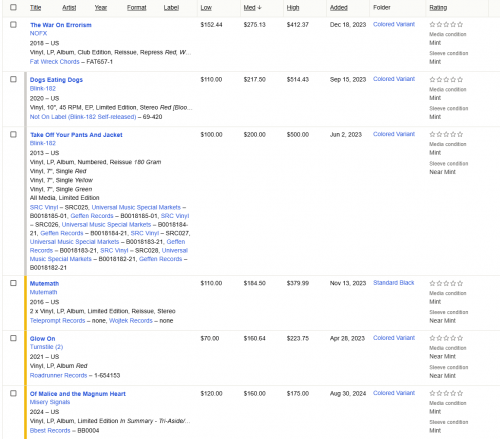Viewport: 500px width, 439px height.
Task: Open The War On Errorism release page
Action: 61,25
